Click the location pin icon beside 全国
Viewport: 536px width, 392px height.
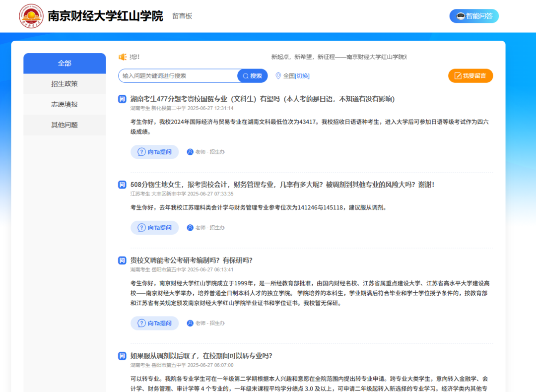278,76
